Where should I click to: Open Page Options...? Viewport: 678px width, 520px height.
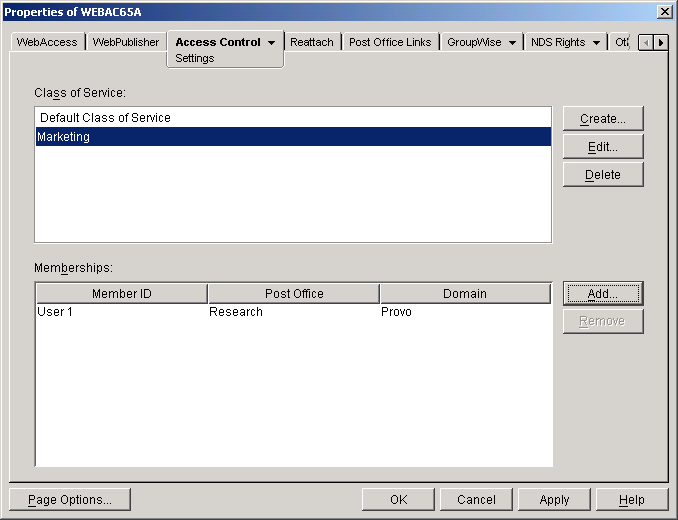[70, 500]
